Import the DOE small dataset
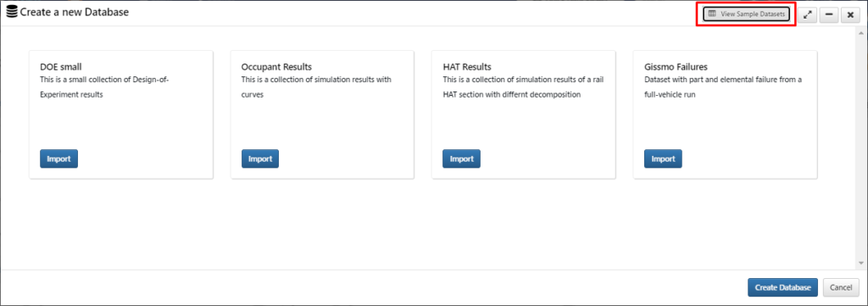 point(58,159)
